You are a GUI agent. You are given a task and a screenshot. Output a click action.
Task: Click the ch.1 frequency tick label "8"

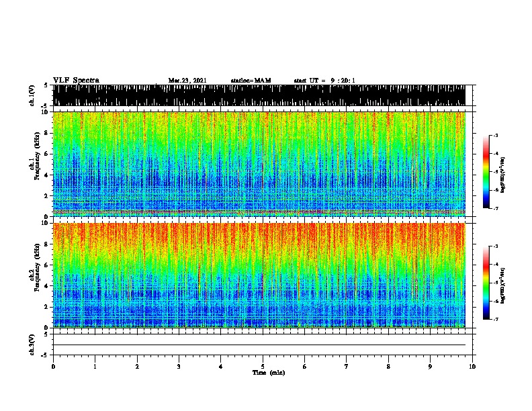[x=46, y=133]
